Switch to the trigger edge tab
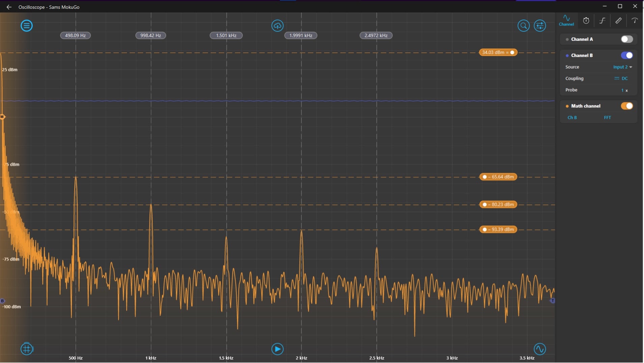Viewport: 644px width, 363px height. [602, 21]
